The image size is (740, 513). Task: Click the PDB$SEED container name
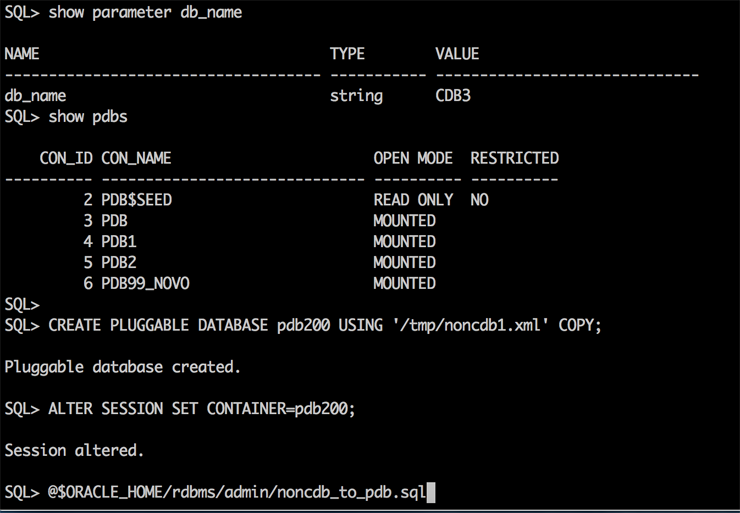(x=136, y=200)
